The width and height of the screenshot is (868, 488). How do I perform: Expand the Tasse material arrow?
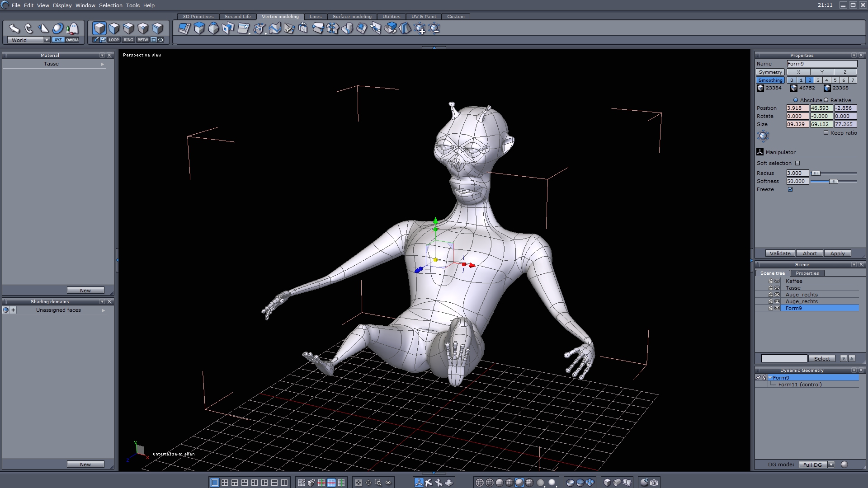click(103, 64)
